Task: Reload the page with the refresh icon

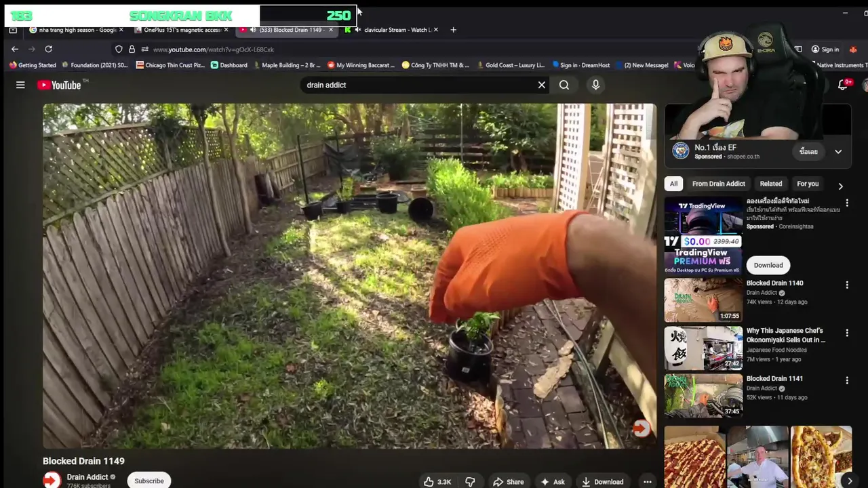Action: point(48,49)
